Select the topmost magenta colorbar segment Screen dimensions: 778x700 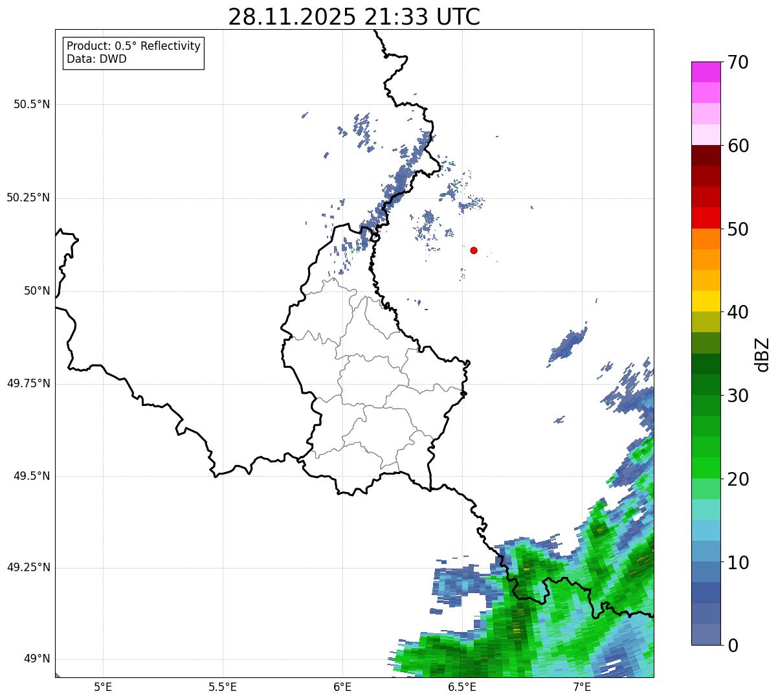[x=706, y=72]
